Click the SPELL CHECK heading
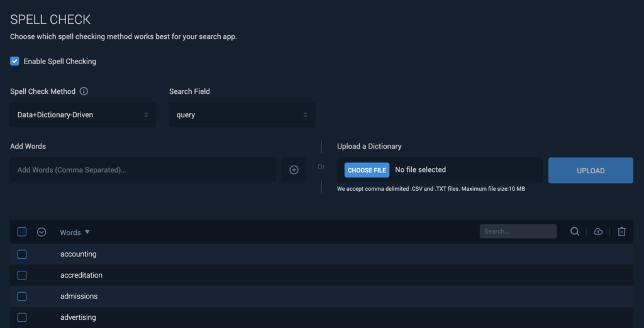644x328 pixels. click(x=50, y=20)
